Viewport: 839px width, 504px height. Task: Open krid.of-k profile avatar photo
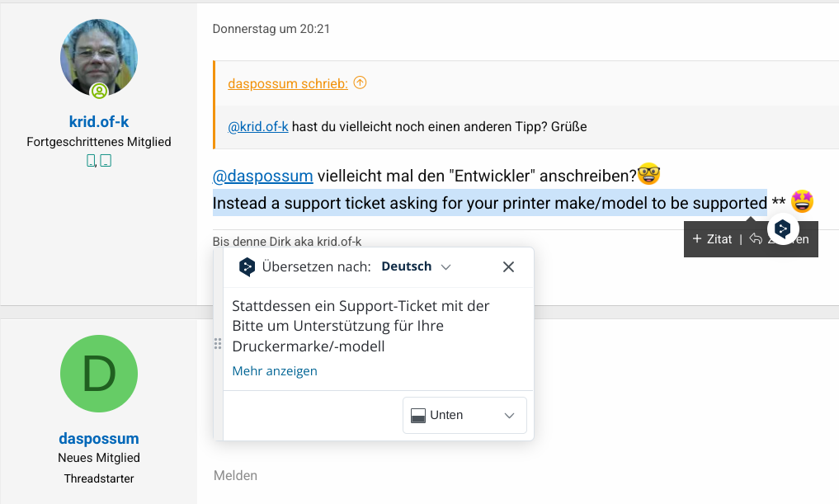pyautogui.click(x=99, y=59)
